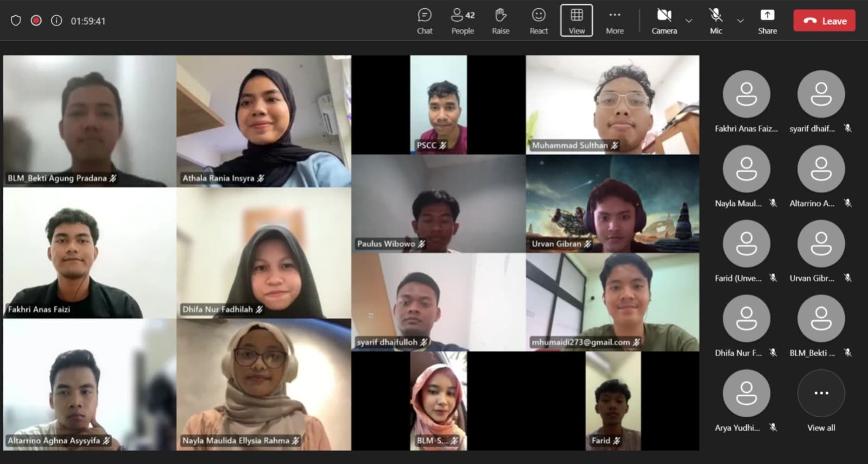Click the red recording indicator
The image size is (868, 464).
[36, 21]
